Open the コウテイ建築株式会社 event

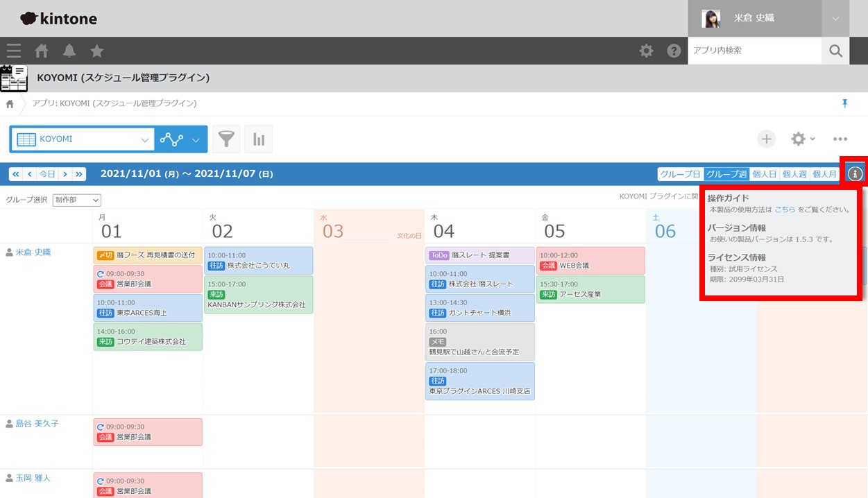(x=148, y=336)
